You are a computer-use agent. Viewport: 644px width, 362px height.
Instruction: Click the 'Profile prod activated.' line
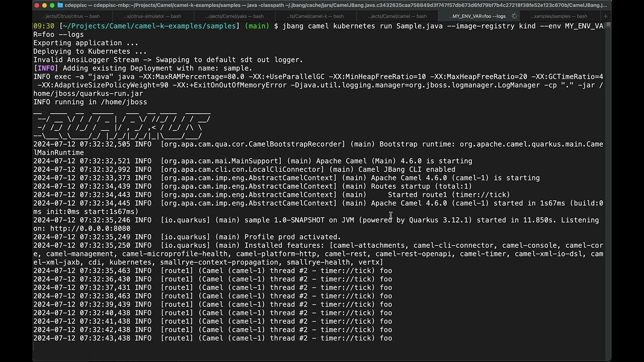coord(187,237)
